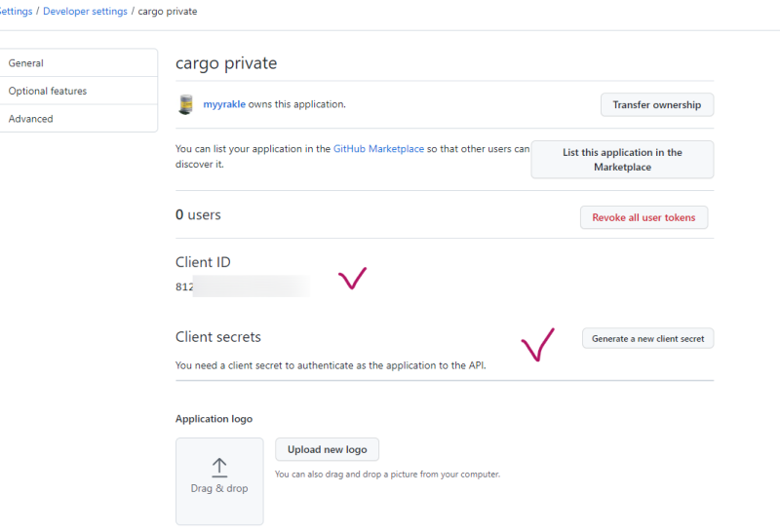The height and width of the screenshot is (532, 780).
Task: Click List this application in the Marketplace
Action: coord(622,160)
